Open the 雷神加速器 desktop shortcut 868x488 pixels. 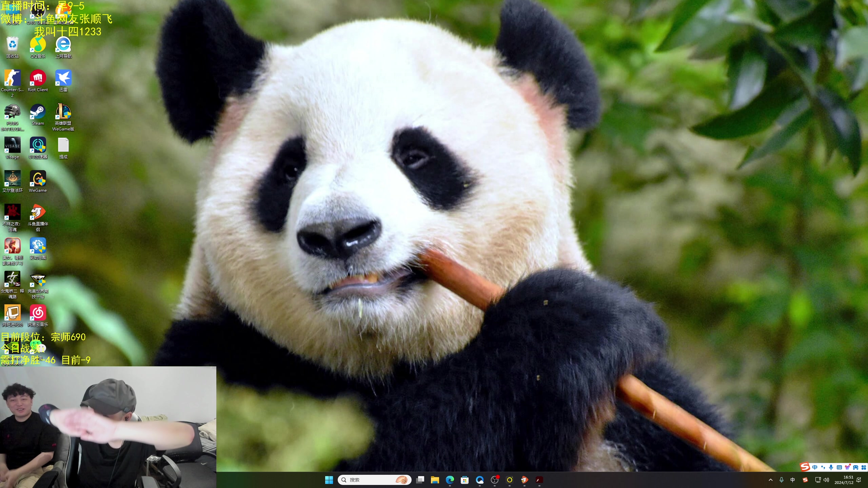click(x=63, y=14)
